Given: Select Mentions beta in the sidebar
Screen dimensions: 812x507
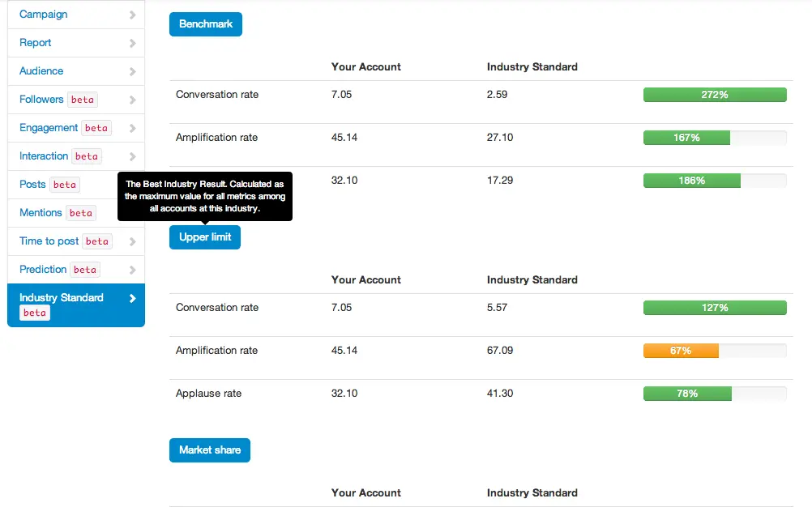Looking at the screenshot, I should click(x=57, y=213).
